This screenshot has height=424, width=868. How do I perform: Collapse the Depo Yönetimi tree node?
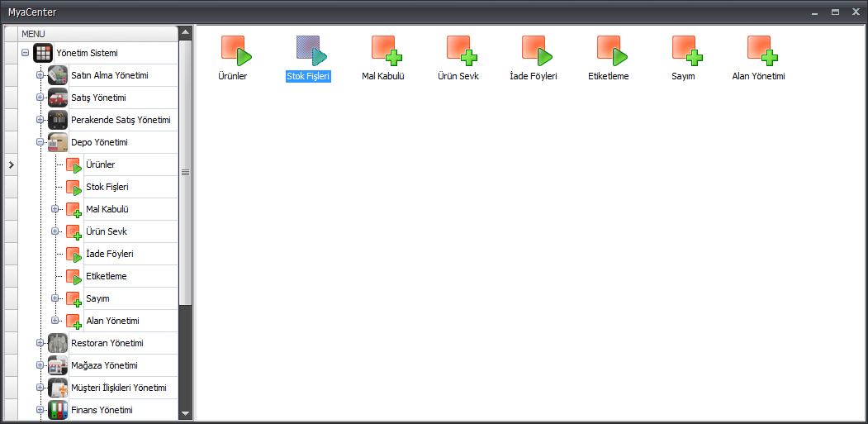tap(40, 142)
